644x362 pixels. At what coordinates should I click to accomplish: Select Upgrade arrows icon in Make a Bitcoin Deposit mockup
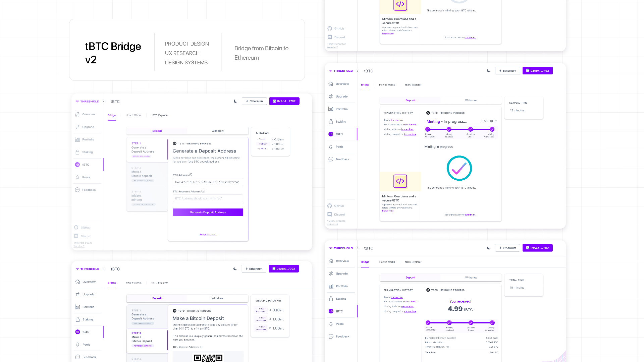78,294
